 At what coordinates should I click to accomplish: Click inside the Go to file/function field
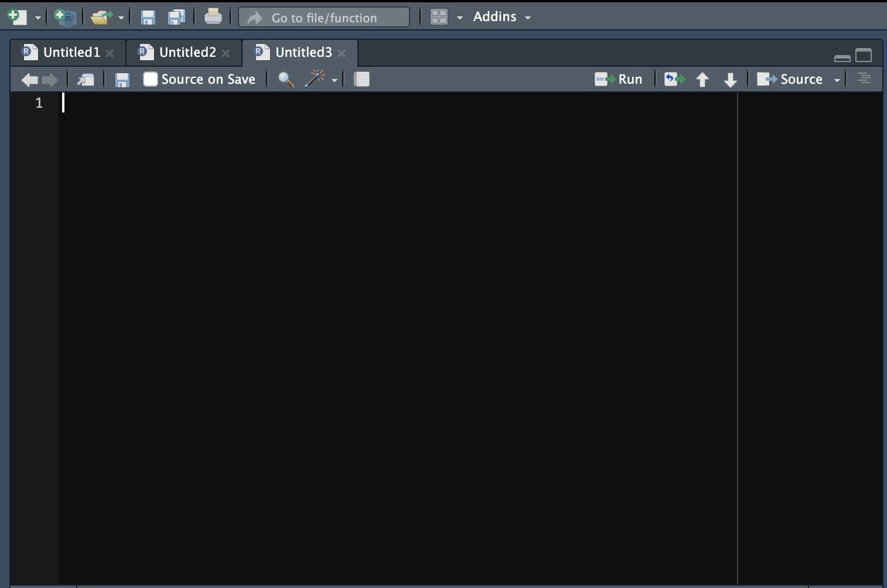pos(324,17)
